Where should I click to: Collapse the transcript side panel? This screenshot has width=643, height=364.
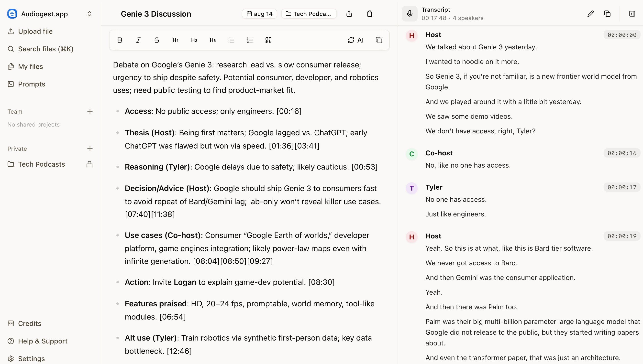632,14
